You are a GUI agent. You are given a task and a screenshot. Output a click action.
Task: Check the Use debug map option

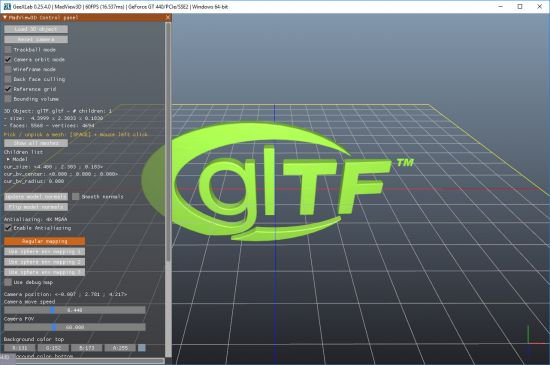coord(8,282)
